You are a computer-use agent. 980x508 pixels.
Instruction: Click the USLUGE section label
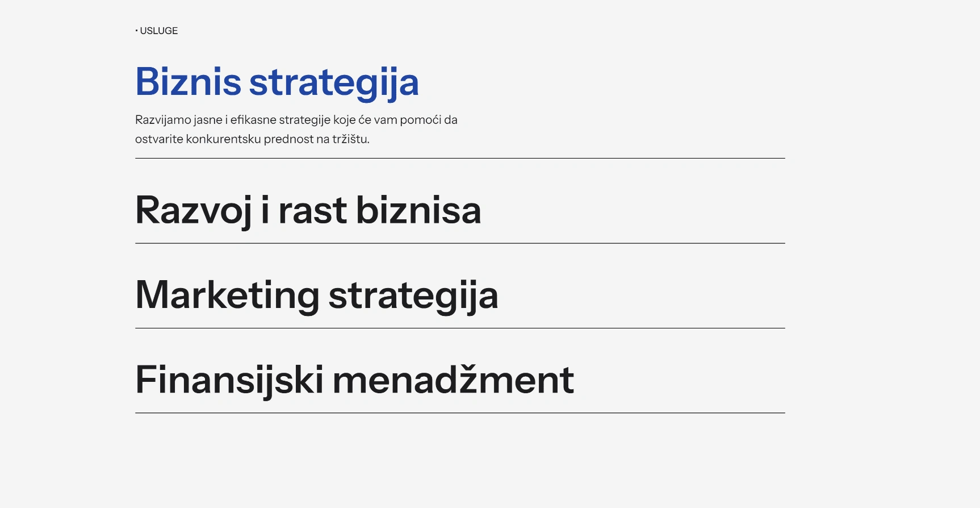(158, 31)
